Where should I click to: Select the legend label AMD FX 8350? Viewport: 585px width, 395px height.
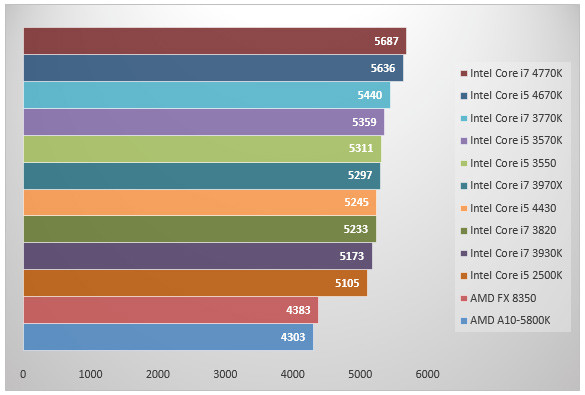pos(503,298)
